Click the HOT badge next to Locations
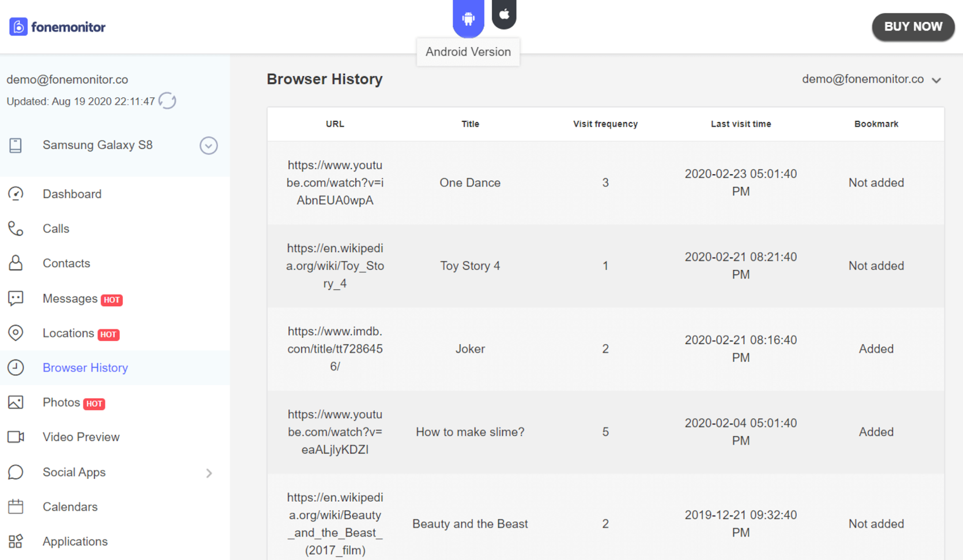Viewport: 963px width, 560px height. [108, 334]
